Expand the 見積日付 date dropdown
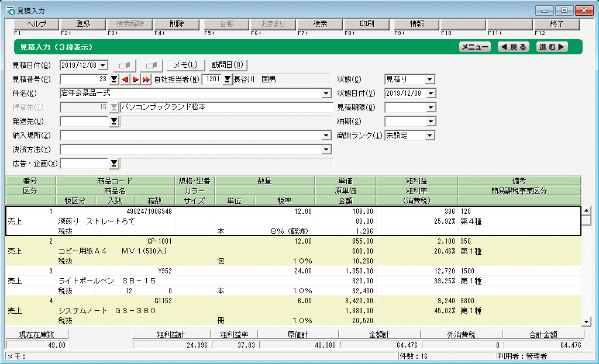This screenshot has width=599, height=364. pos(103,65)
